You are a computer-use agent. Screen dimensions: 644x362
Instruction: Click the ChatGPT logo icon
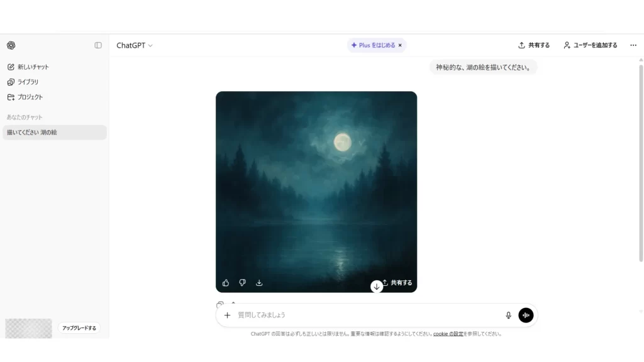[x=11, y=45]
